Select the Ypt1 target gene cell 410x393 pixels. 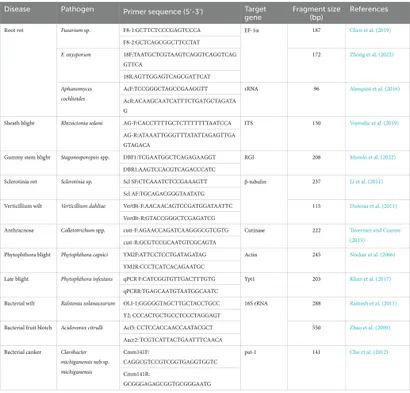[x=249, y=279]
